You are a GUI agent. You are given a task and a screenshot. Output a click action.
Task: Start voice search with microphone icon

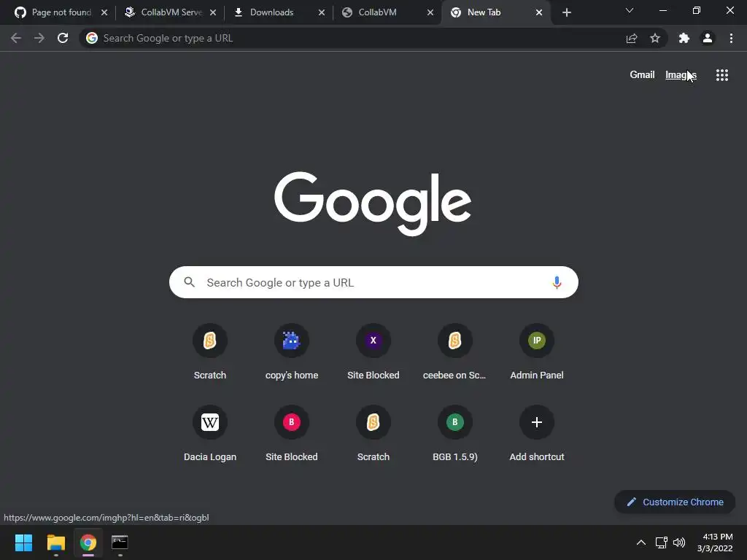[x=557, y=282]
